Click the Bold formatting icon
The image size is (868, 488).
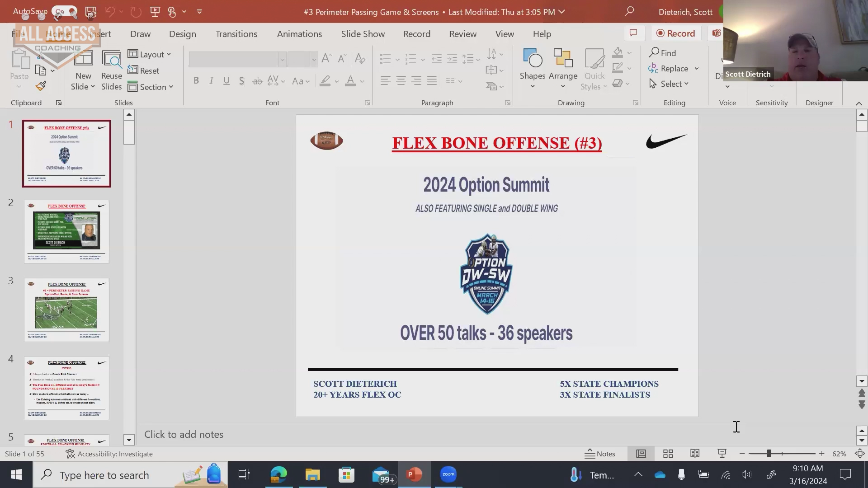click(x=196, y=81)
